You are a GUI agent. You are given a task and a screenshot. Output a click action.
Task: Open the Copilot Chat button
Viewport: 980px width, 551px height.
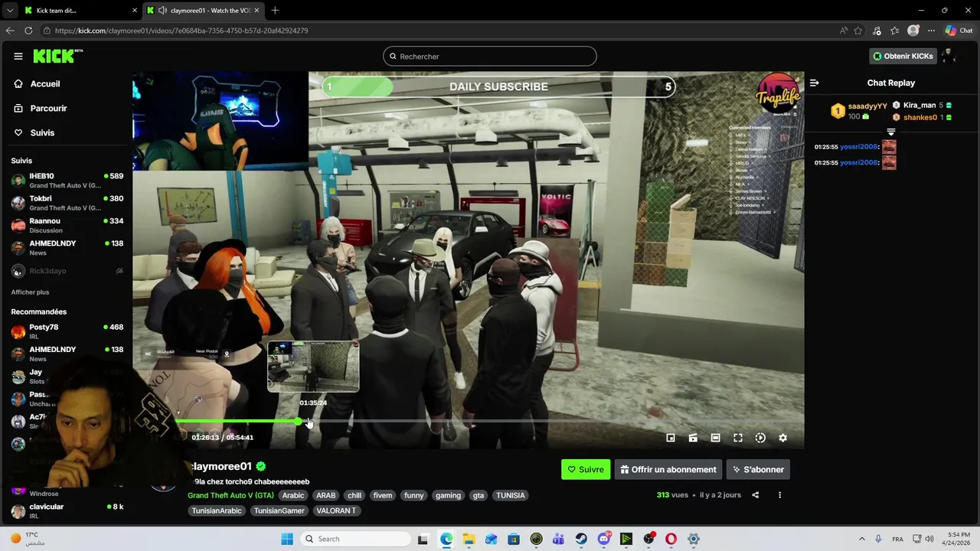click(x=959, y=31)
